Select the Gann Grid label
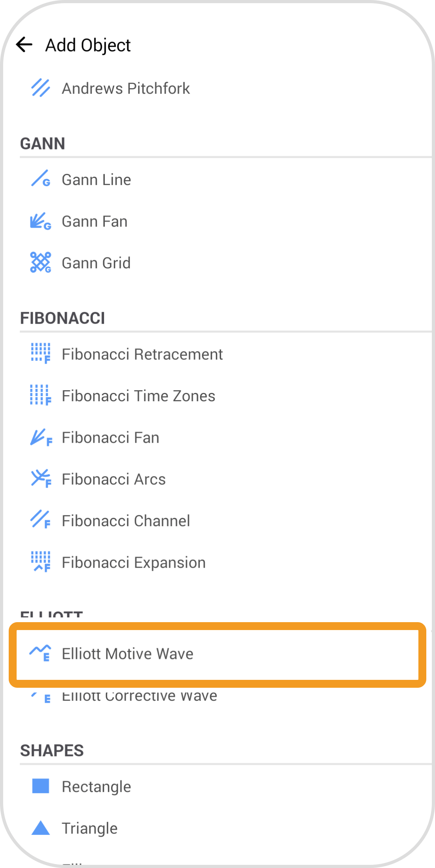The image size is (435, 868). tap(96, 263)
